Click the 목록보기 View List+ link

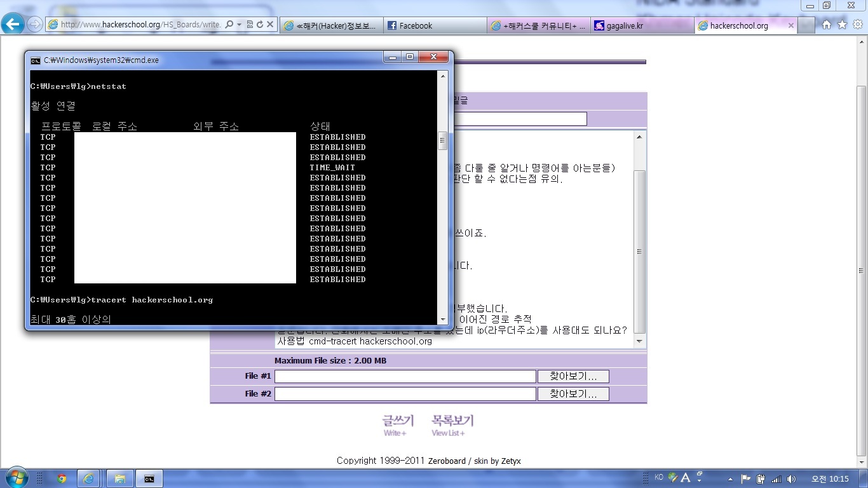(452, 424)
